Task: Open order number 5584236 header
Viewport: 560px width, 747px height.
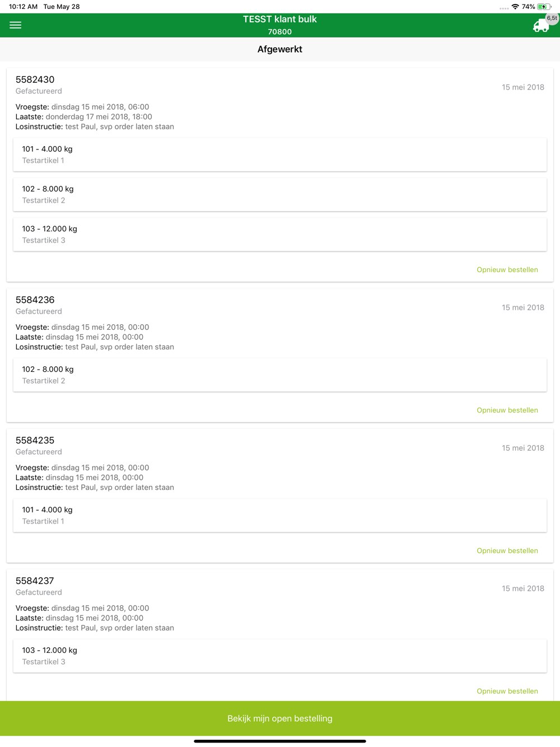Action: 35,300
